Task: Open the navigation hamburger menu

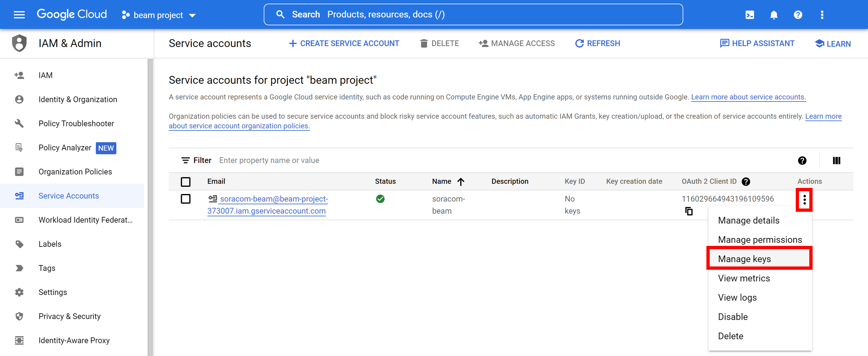Action: (19, 14)
